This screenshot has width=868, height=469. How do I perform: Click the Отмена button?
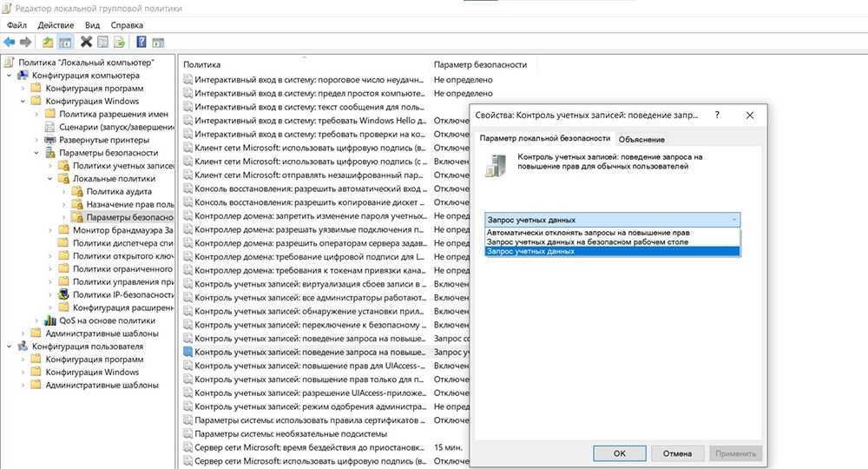(677, 453)
